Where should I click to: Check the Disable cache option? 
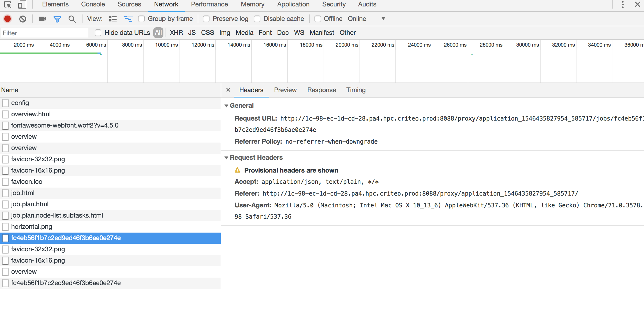click(257, 19)
